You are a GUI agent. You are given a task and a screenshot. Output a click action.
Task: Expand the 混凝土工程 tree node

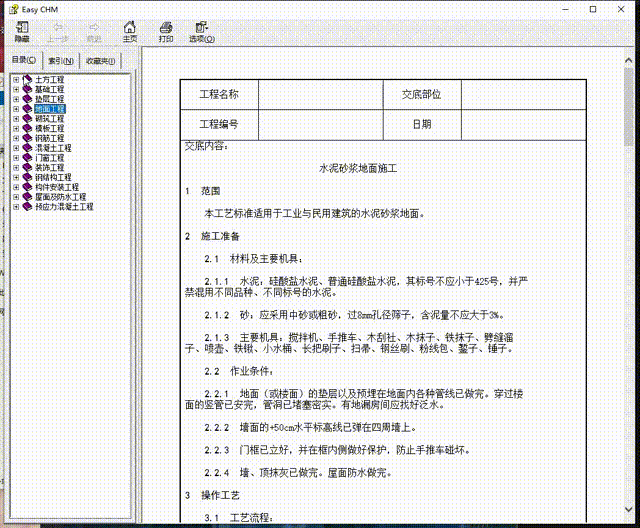click(x=16, y=148)
